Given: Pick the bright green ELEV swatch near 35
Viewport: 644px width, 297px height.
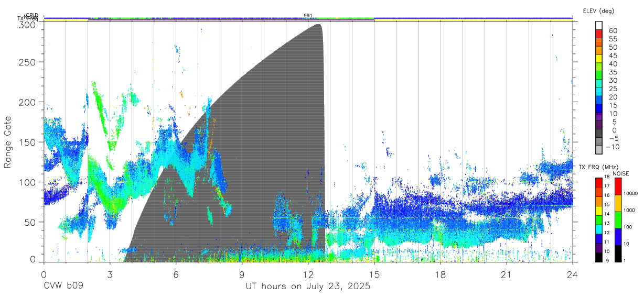Looking at the screenshot, I should tap(599, 76).
